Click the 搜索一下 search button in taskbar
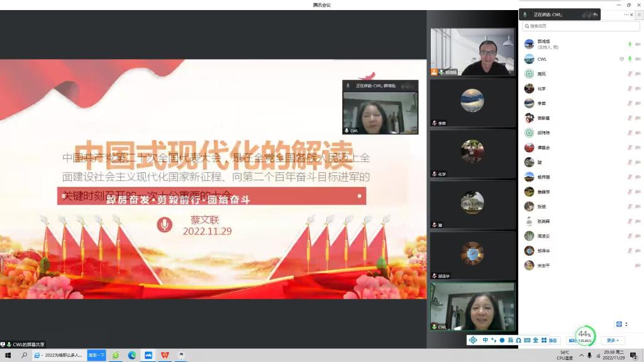The height and width of the screenshot is (362, 644). pyautogui.click(x=96, y=355)
